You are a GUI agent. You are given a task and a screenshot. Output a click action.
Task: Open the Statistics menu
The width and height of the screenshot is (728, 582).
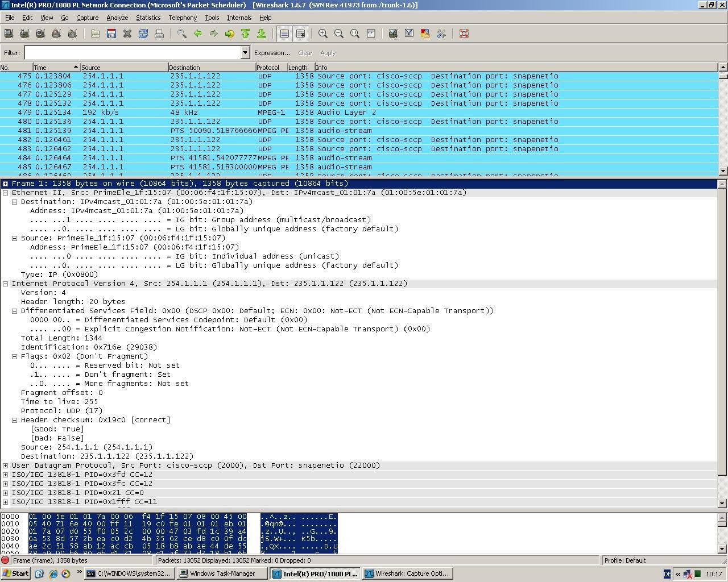[x=148, y=18]
